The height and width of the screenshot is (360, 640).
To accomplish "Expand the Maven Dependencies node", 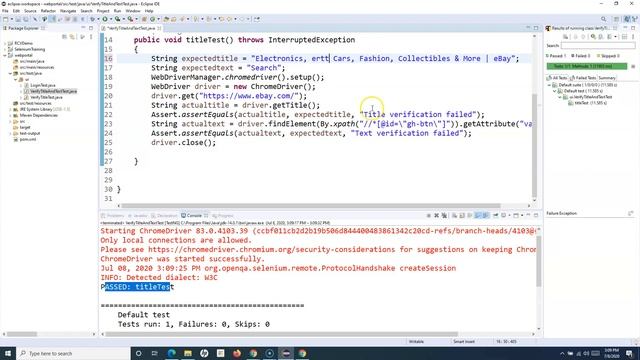I will tap(10, 116).
